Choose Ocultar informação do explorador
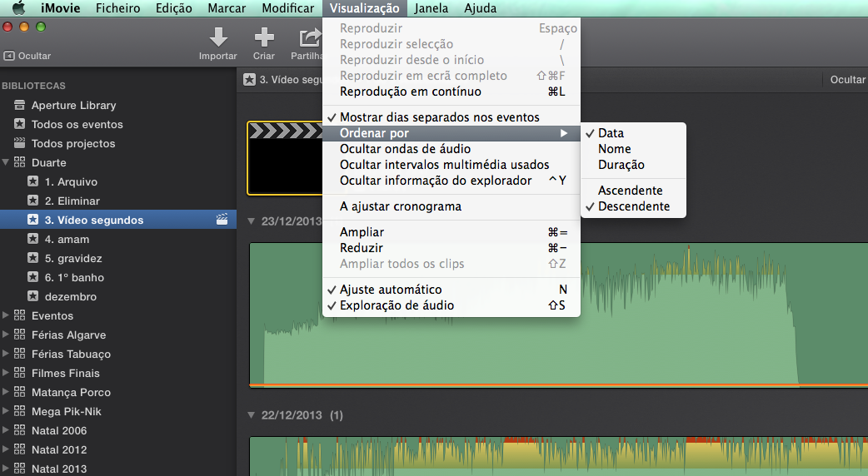The height and width of the screenshot is (476, 868). 451,181
